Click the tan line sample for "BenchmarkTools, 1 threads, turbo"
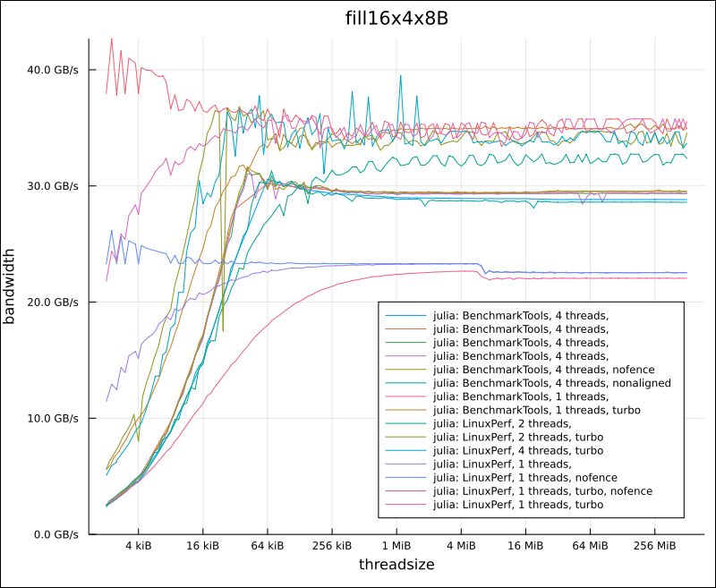 pos(407,410)
